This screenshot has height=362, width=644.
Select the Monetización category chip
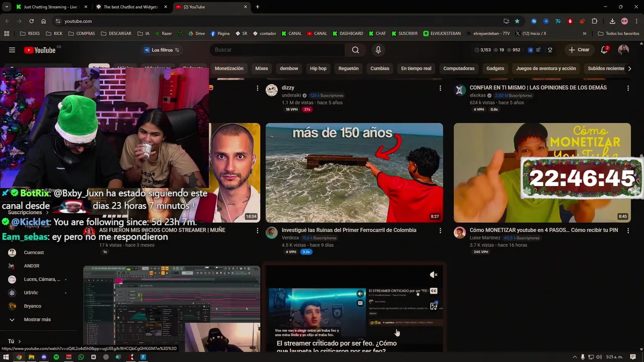[x=229, y=68]
